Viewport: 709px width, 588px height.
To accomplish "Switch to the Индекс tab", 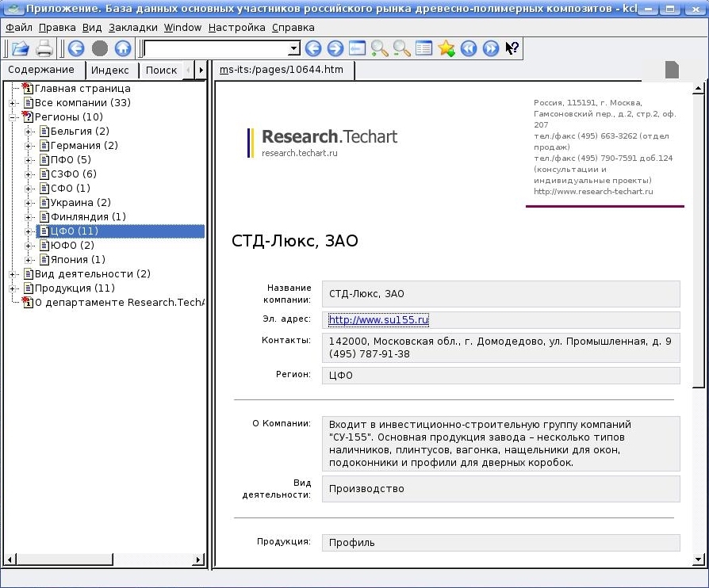I will coord(110,71).
